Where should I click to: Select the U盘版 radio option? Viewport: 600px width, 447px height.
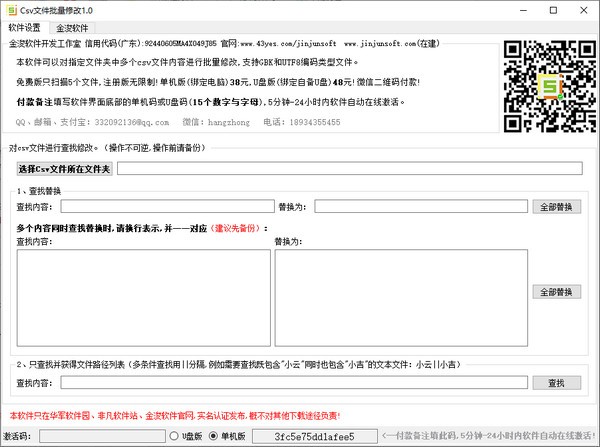coord(174,436)
